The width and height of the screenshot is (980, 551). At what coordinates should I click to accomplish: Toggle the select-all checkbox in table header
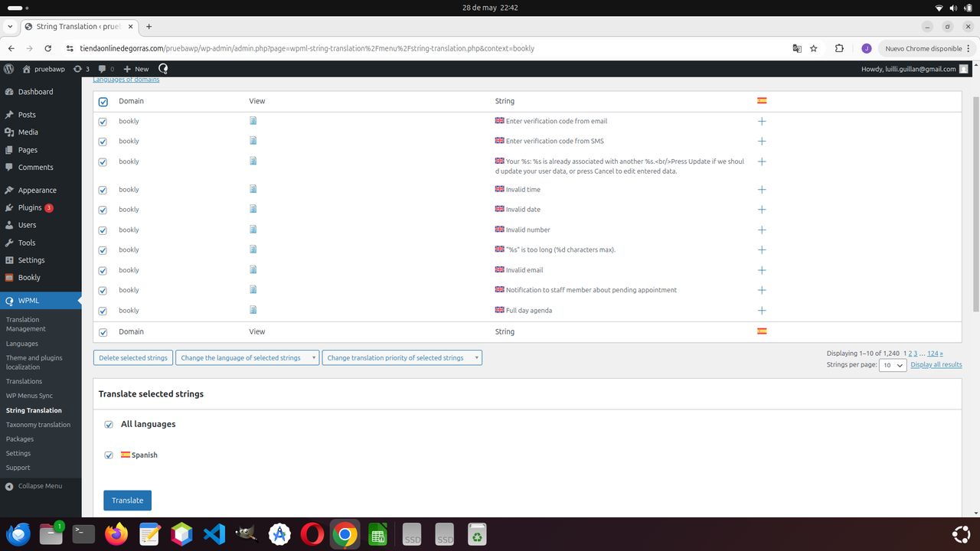pos(103,102)
